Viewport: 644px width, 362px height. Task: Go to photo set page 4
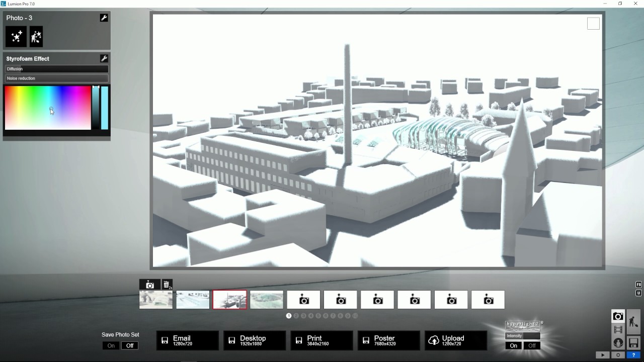pyautogui.click(x=311, y=316)
